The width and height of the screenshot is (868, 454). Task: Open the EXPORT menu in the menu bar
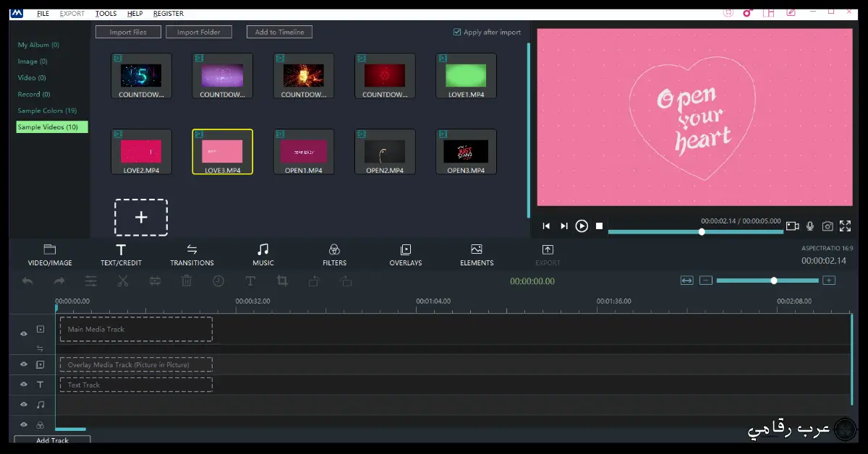click(x=72, y=13)
